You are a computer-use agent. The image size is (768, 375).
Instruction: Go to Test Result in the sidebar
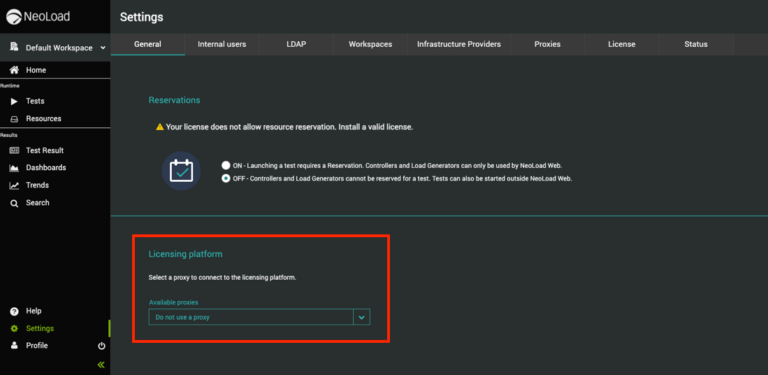click(x=45, y=151)
